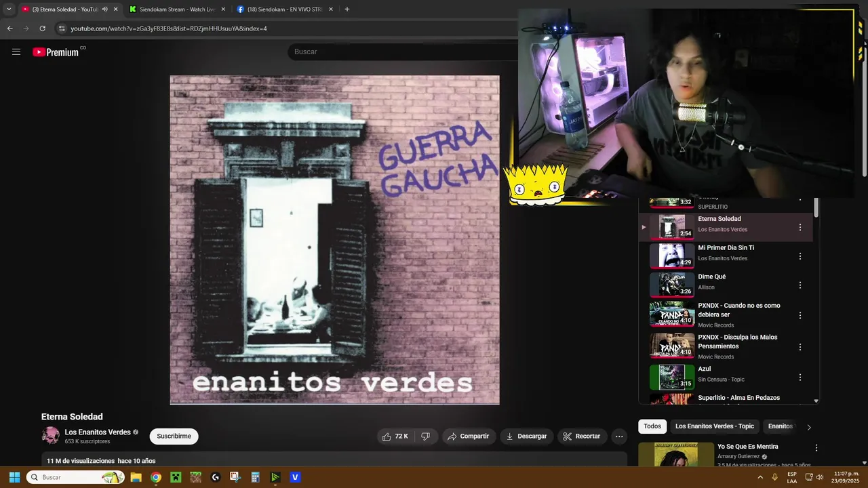Select the Enanitos filter chip
Image resolution: width=868 pixels, height=488 pixels.
pos(780,426)
